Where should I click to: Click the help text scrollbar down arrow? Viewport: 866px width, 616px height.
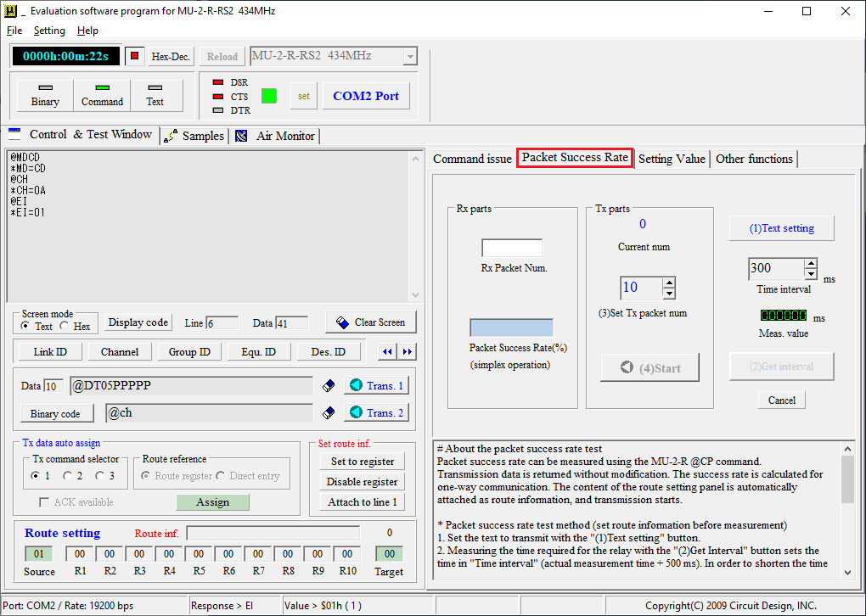point(848,573)
